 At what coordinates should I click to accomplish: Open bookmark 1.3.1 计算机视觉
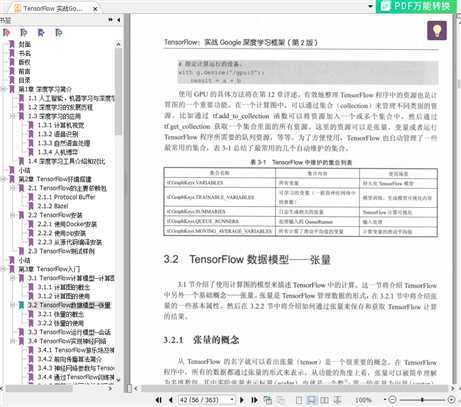[61, 125]
